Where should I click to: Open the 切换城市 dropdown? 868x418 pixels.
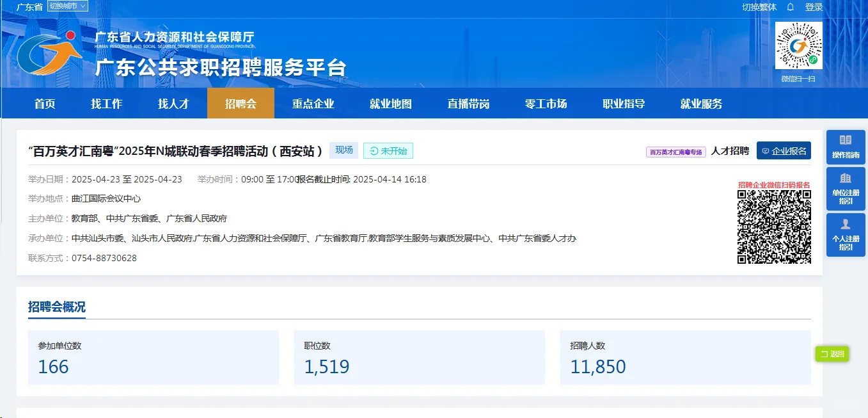[67, 6]
